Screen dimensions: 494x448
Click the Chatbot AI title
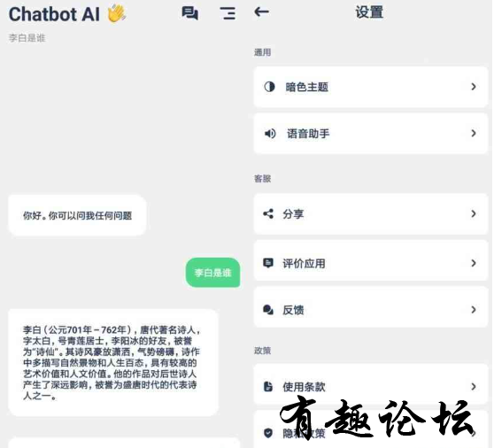[54, 14]
